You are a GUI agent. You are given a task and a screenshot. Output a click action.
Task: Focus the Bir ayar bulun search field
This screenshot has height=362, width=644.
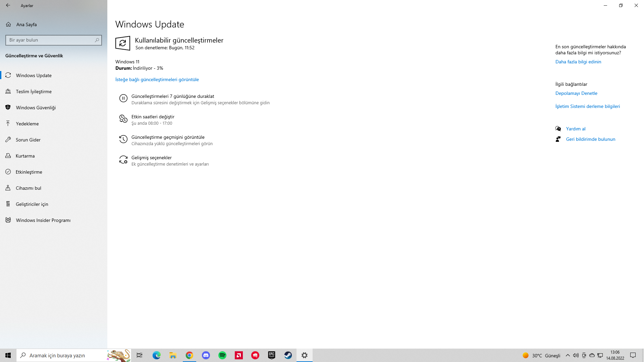[x=50, y=40]
